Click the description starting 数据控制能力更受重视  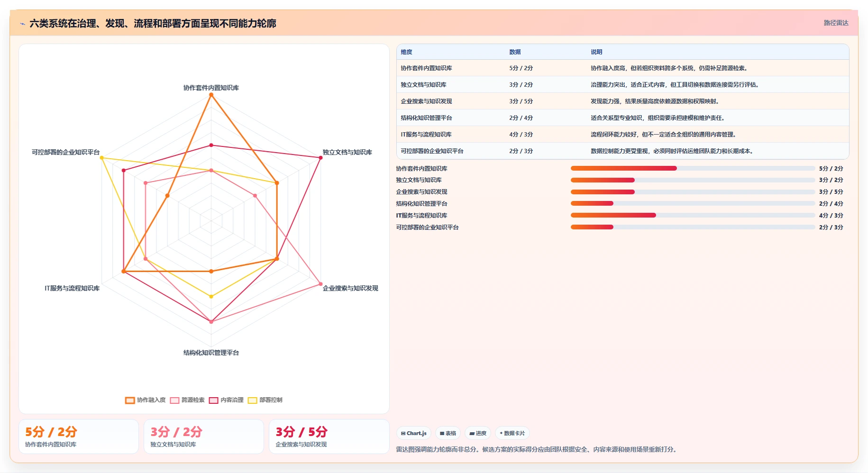pyautogui.click(x=673, y=151)
